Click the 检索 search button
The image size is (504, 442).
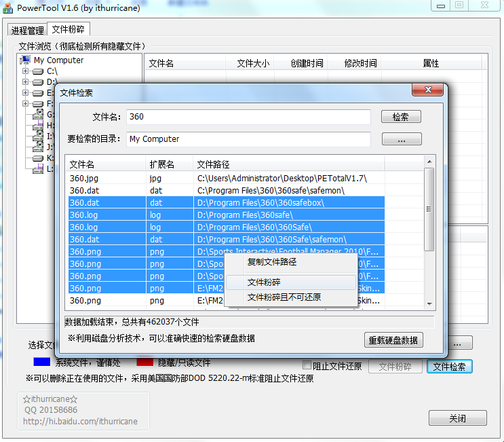pos(401,117)
